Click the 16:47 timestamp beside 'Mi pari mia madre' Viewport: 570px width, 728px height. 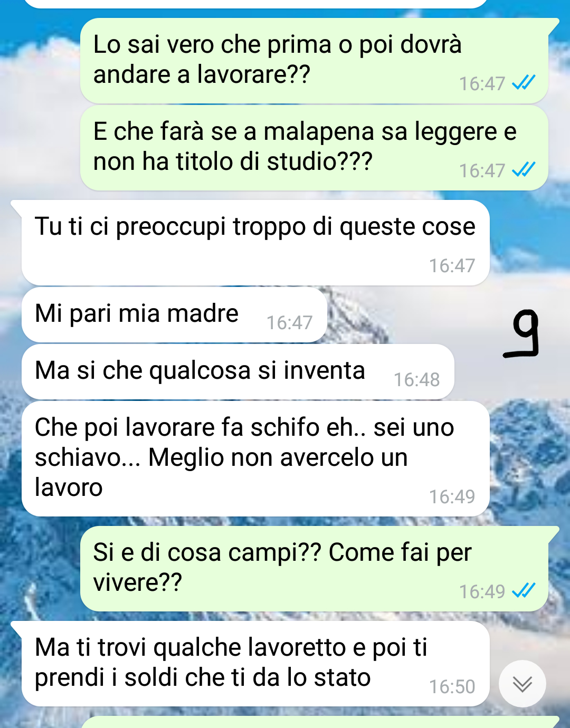pyautogui.click(x=289, y=322)
